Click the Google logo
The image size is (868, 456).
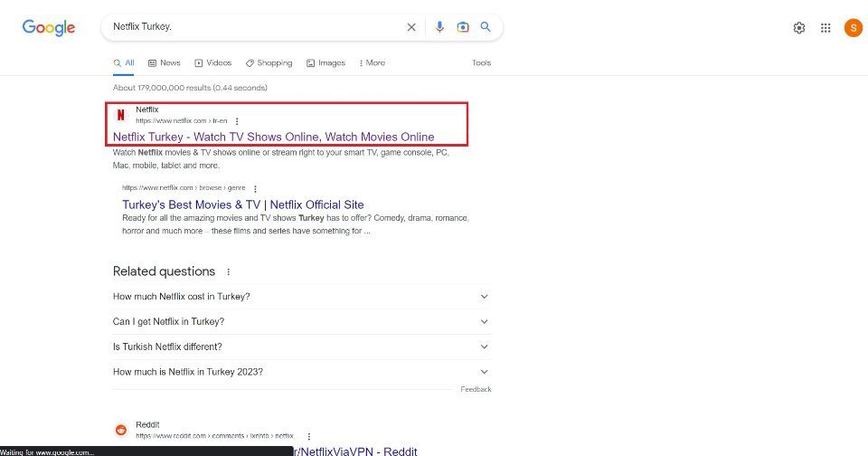pyautogui.click(x=48, y=27)
